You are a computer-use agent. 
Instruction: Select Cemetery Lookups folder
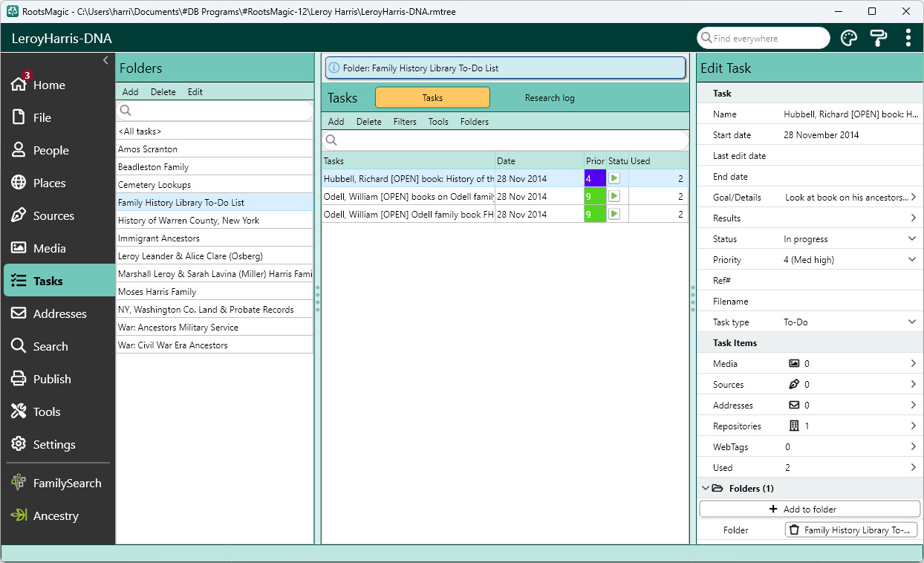pos(215,185)
